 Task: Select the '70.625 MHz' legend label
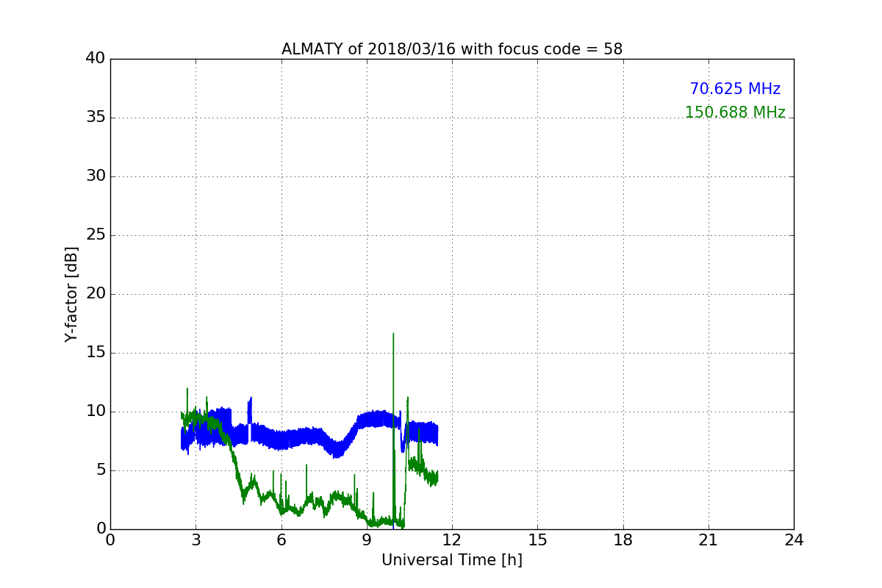[x=735, y=89]
